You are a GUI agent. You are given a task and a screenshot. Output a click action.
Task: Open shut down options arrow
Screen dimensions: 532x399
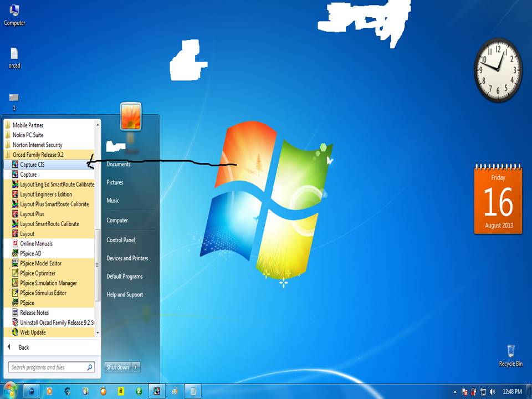(x=136, y=367)
